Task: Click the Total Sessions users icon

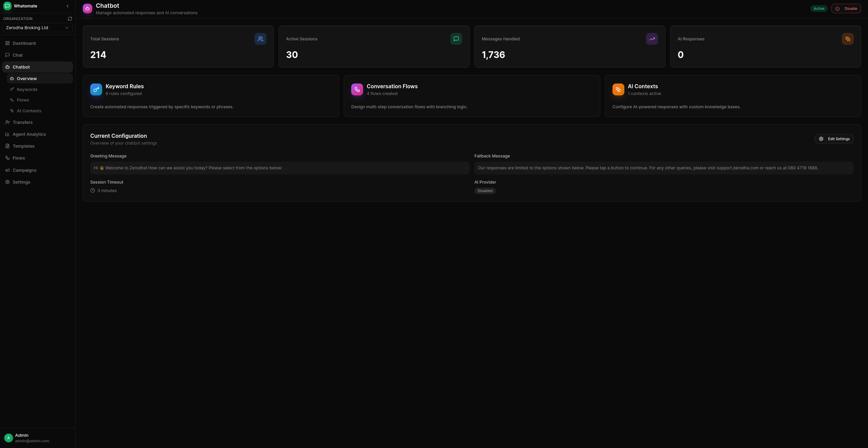Action: [x=260, y=39]
